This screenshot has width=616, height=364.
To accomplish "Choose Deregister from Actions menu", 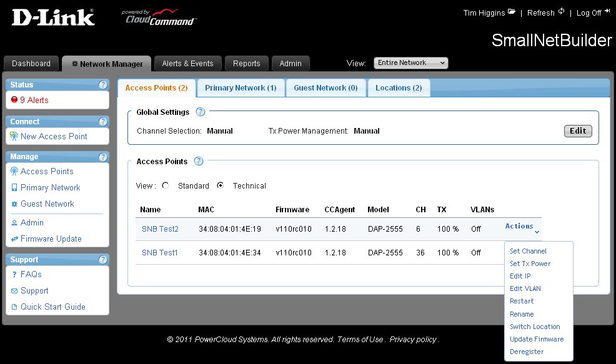I will pyautogui.click(x=527, y=352).
